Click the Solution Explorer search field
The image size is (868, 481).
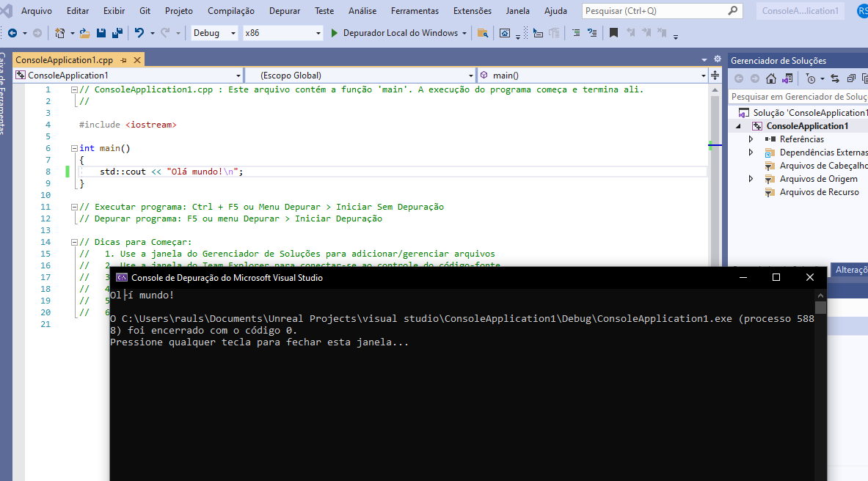[x=799, y=97]
